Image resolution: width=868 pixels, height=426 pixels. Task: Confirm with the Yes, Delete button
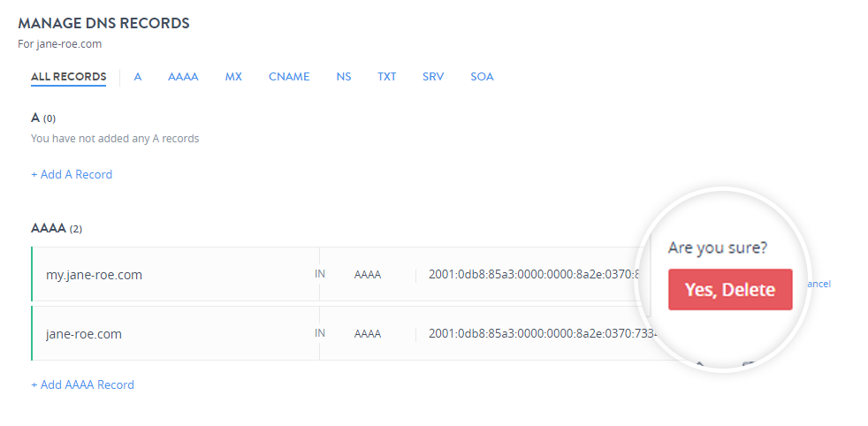point(729,290)
